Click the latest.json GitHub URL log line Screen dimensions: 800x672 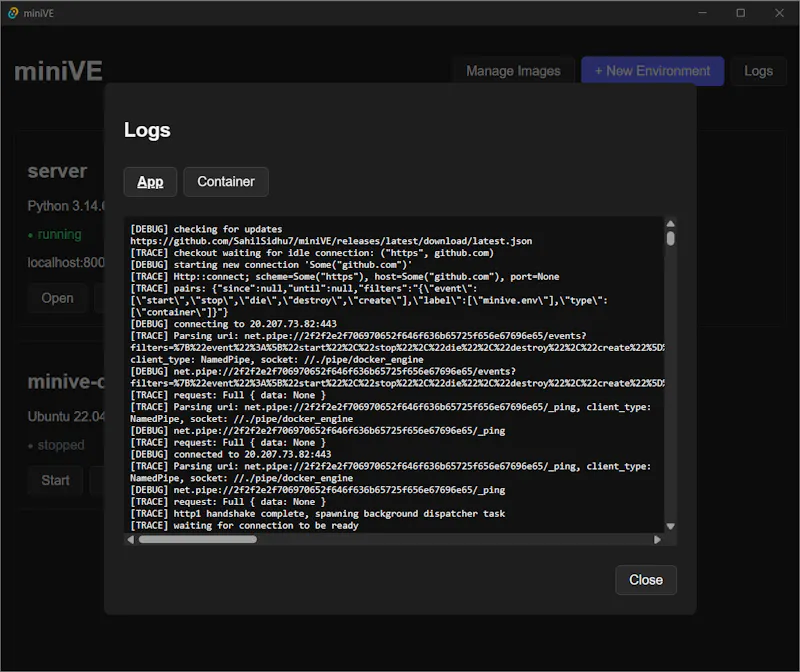(x=331, y=241)
